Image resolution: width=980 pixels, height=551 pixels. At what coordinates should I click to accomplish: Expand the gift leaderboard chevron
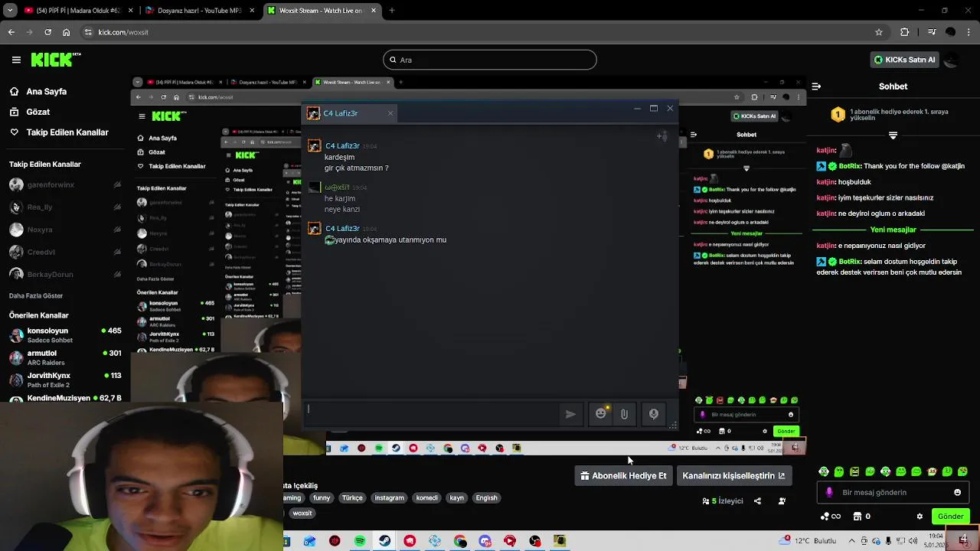coord(893,135)
